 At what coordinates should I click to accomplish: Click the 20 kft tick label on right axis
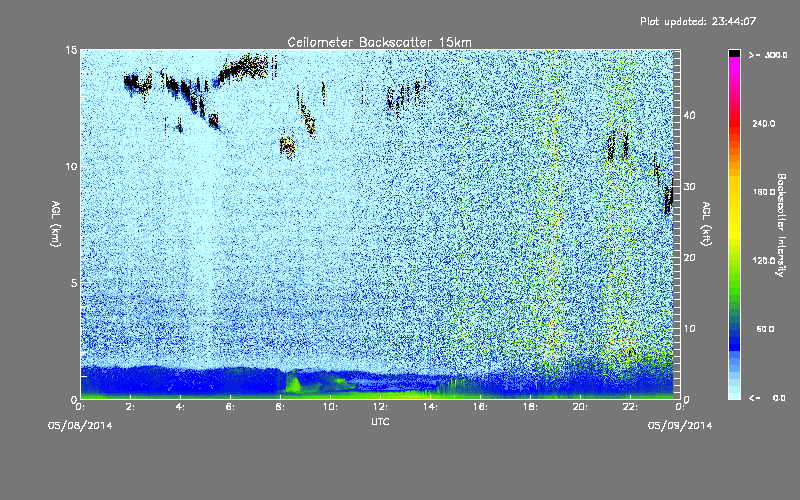tap(689, 258)
